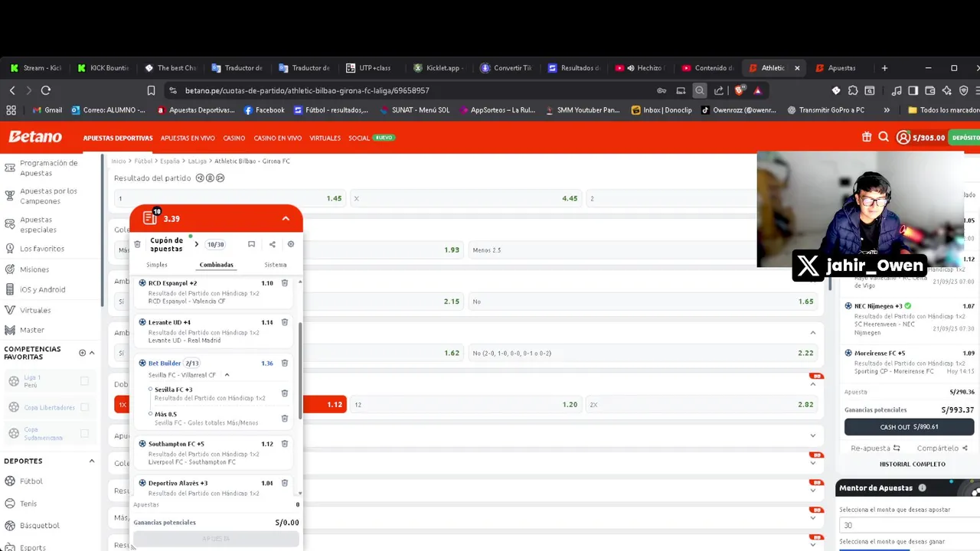Open Los favoritos in sidebar
Image resolution: width=980 pixels, height=551 pixels.
click(42, 249)
